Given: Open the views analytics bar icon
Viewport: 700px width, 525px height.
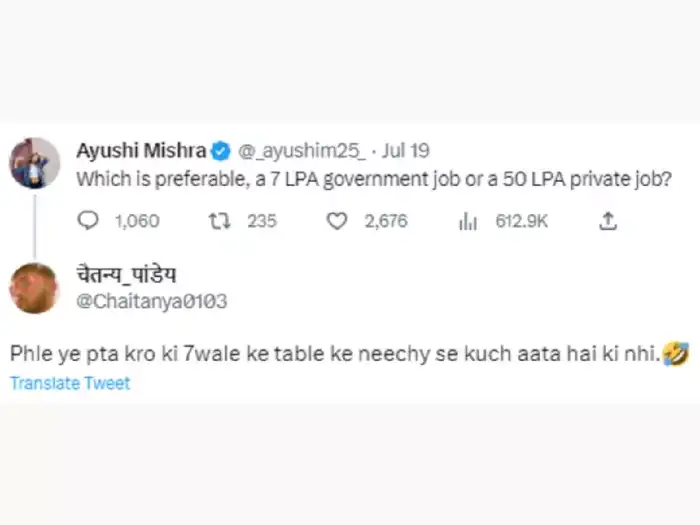Looking at the screenshot, I should pyautogui.click(x=467, y=221).
